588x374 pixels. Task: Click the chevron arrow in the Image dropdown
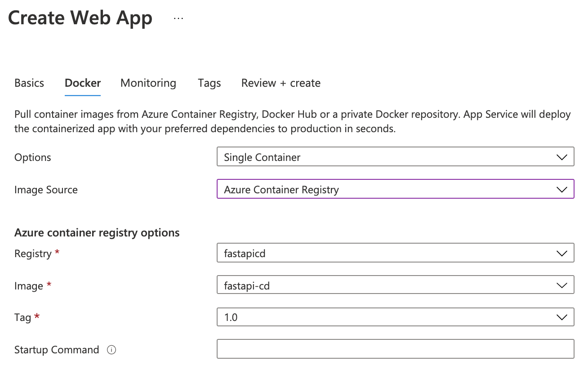click(x=561, y=285)
